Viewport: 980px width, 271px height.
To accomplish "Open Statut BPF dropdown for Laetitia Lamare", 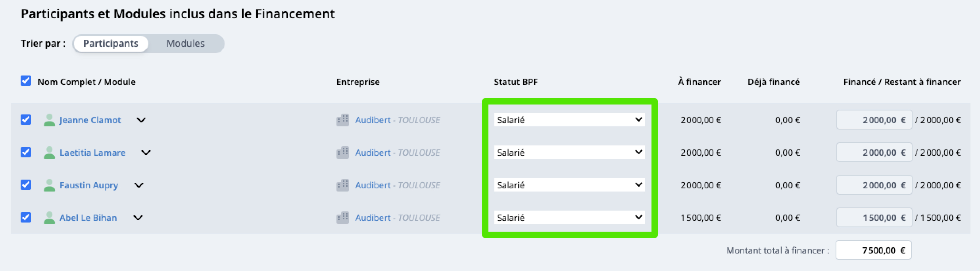I will 569,153.
